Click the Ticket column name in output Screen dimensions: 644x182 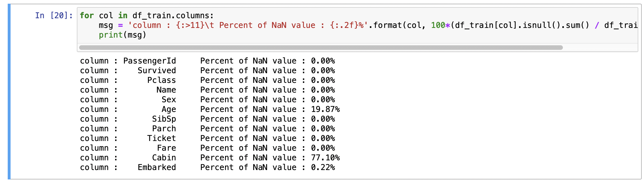[162, 138]
